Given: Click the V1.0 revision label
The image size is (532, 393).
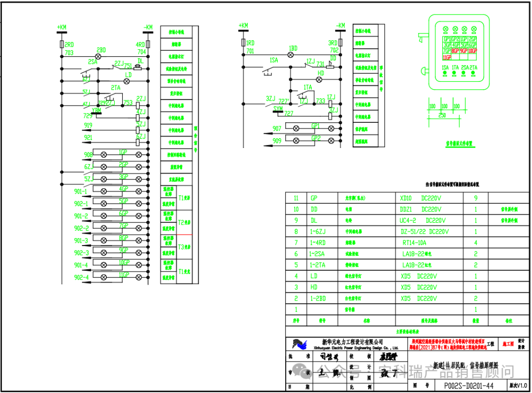Looking at the screenshot, I should tap(522, 386).
